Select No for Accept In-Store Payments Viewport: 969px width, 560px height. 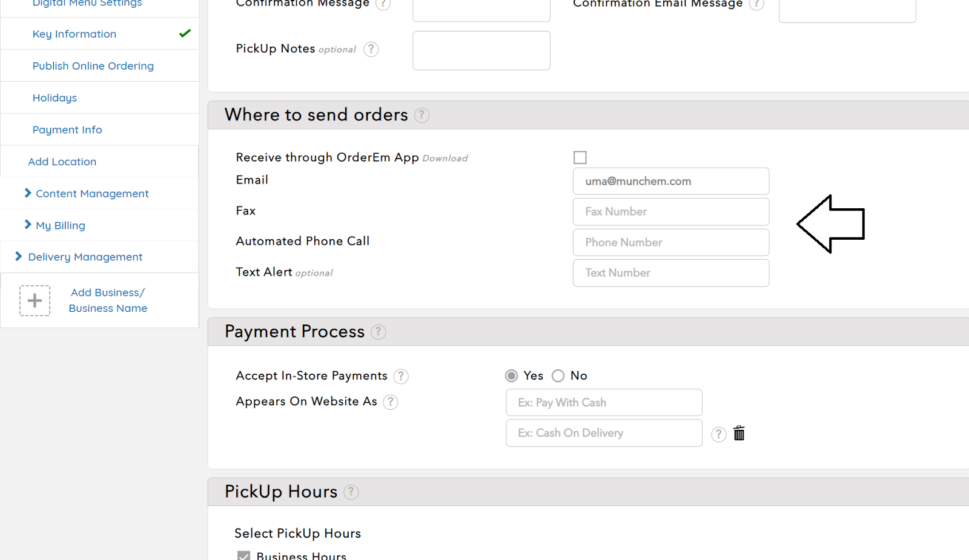click(558, 376)
